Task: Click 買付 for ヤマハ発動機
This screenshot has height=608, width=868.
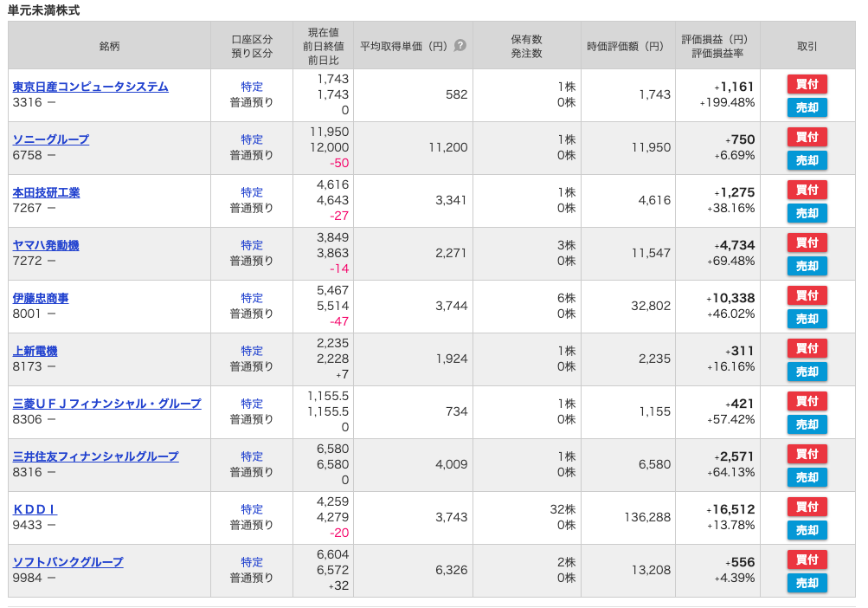Action: 807,243
